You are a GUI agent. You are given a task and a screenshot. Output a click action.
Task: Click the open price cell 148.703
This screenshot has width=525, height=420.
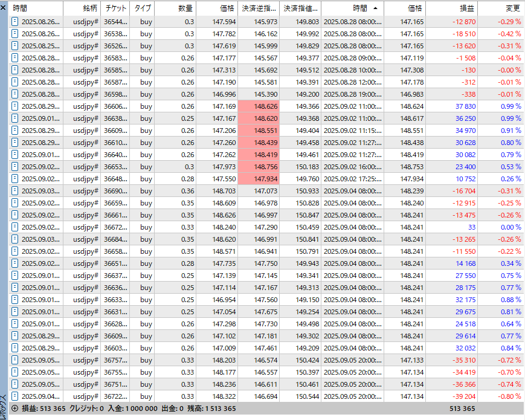click(217, 191)
